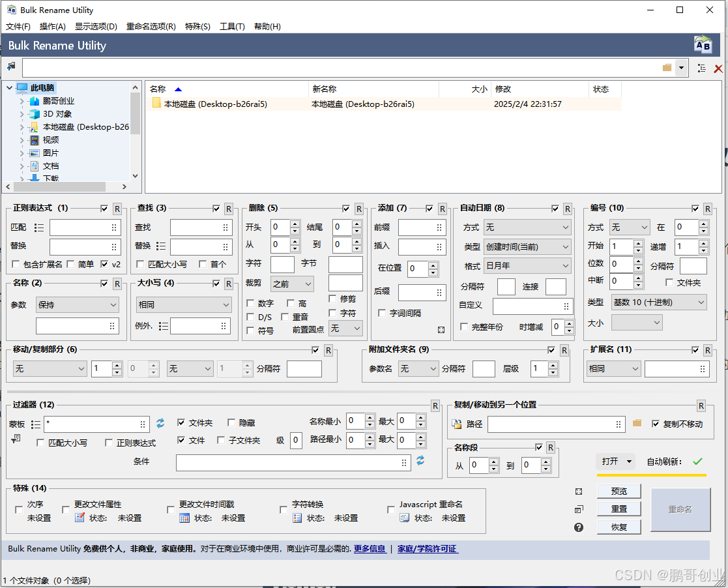Enable 字词间隔 checkbox
728x588 pixels.
click(382, 313)
